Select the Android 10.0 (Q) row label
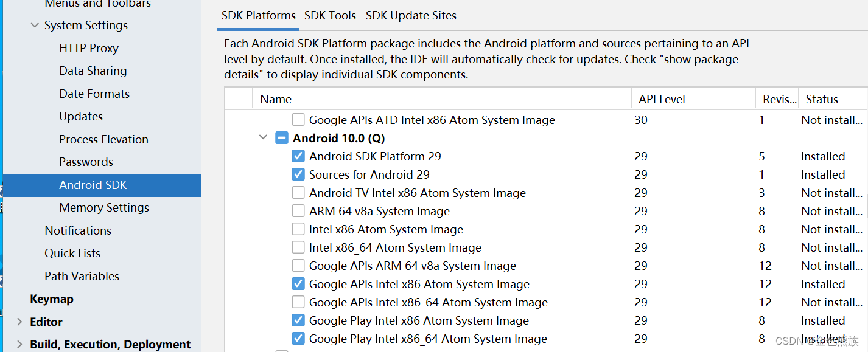The width and height of the screenshot is (868, 352). click(x=339, y=138)
